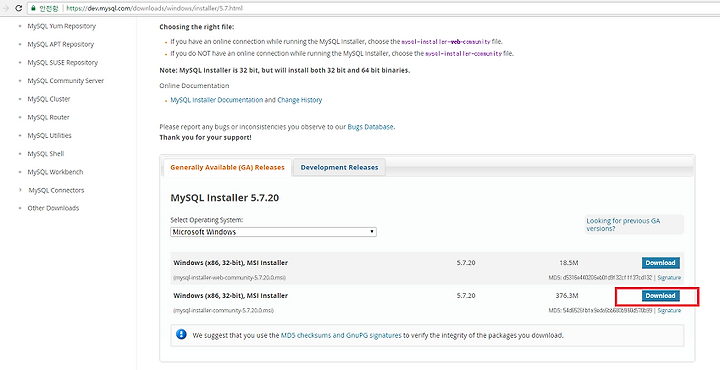
Task: Click the green secure lock icon
Action: (x=33, y=8)
